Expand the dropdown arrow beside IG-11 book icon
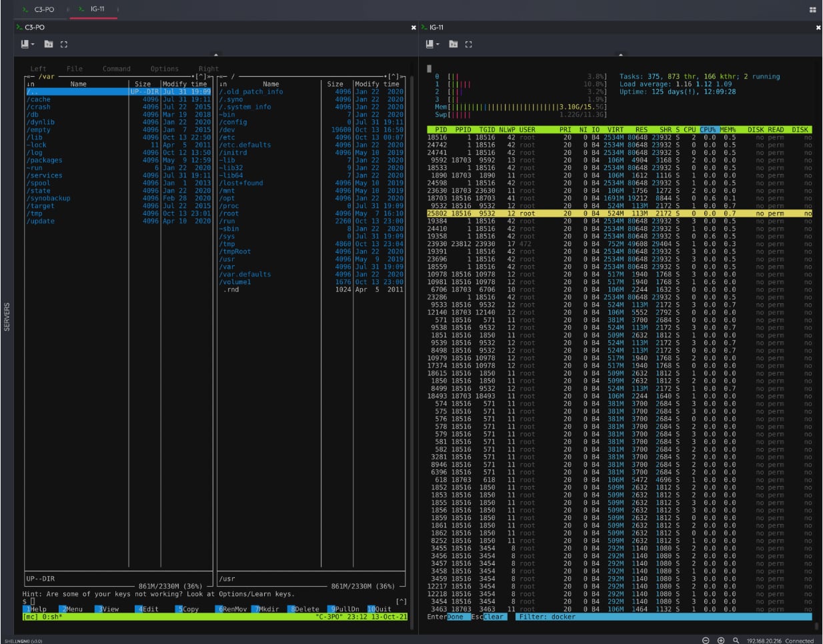Viewport: 823px width, 644px height. (438, 45)
